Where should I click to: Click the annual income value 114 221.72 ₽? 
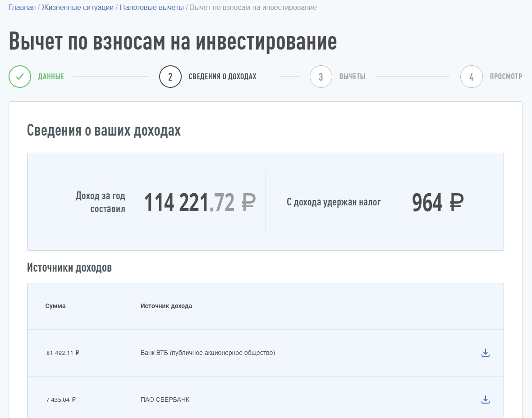(200, 202)
